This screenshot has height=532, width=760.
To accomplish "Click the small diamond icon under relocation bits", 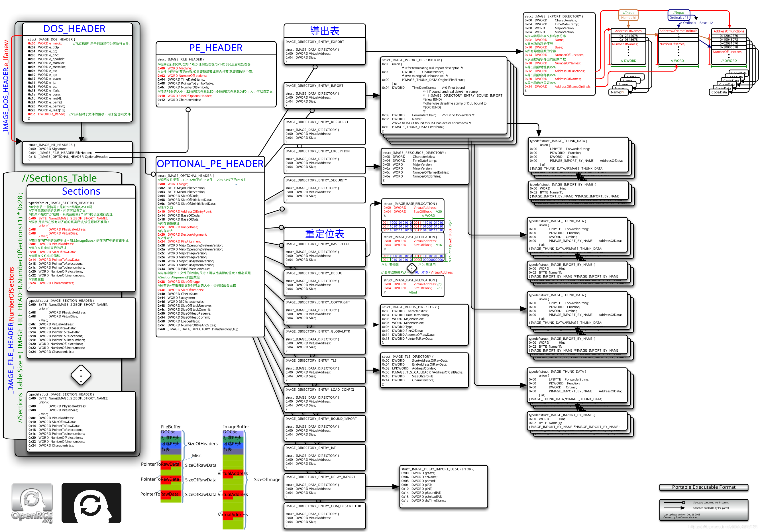I will coord(412,268).
